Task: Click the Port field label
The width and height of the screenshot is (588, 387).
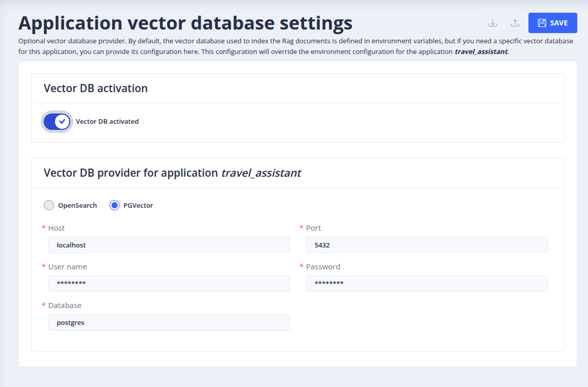Action: [314, 228]
